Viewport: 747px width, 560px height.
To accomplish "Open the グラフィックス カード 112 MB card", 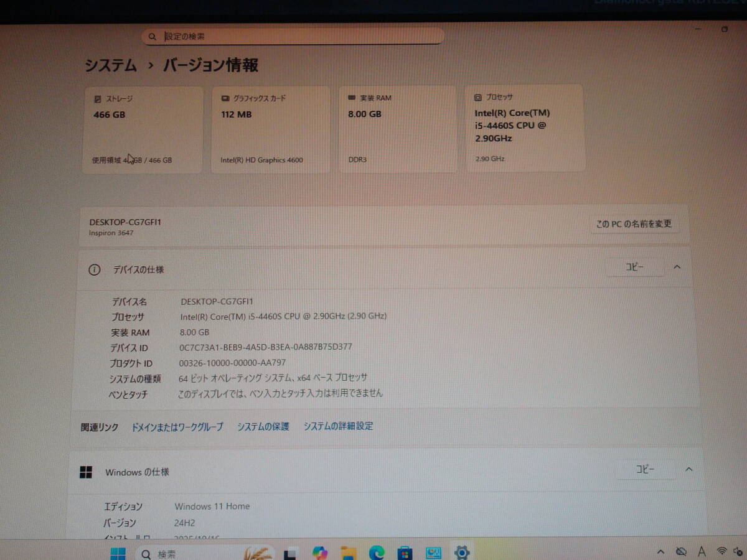I will point(270,129).
